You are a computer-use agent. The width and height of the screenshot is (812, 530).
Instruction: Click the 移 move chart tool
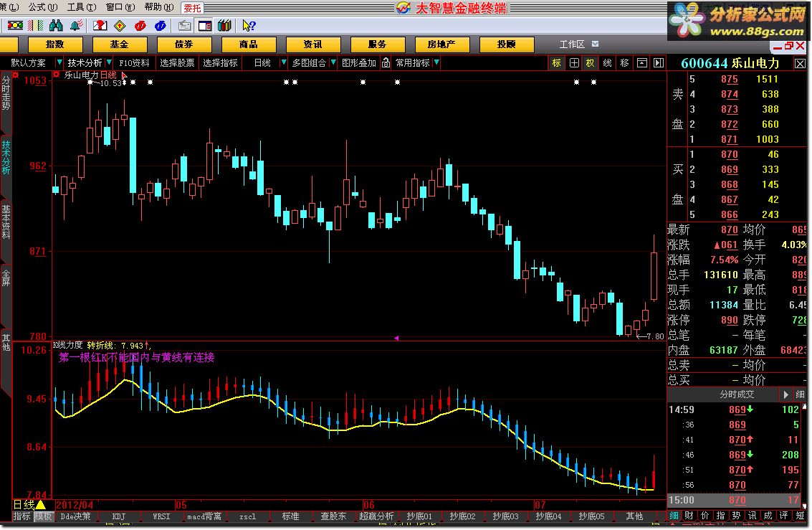(624, 62)
